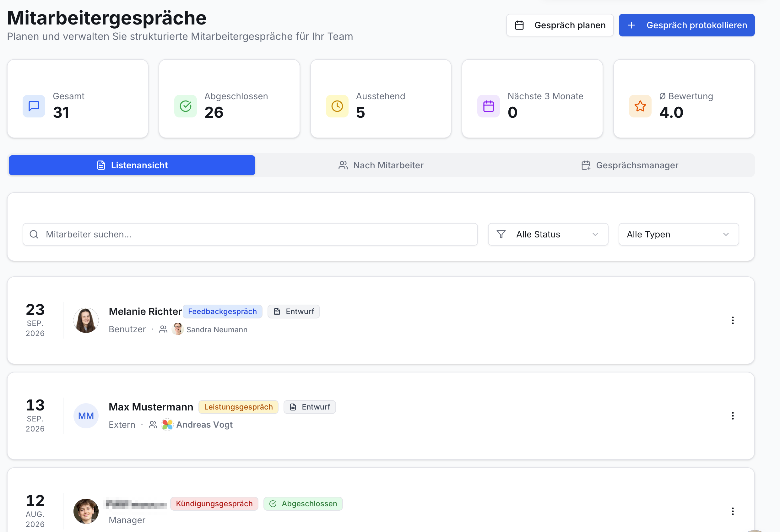
Task: Click the Gesamt chat bubble icon
Action: [34, 106]
